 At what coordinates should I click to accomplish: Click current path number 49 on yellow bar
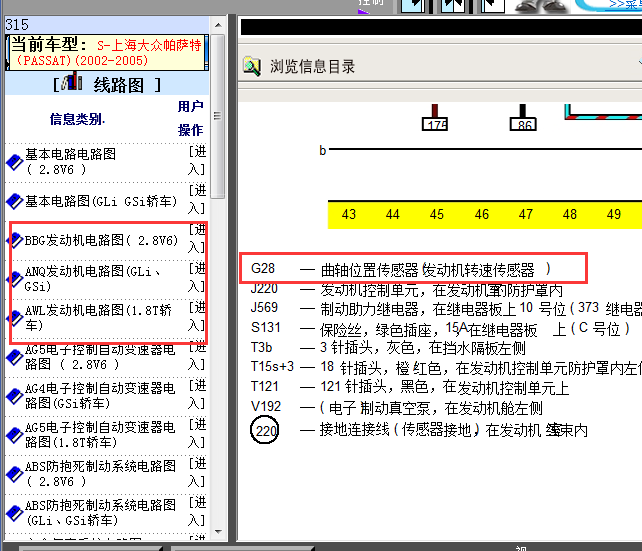click(613, 214)
